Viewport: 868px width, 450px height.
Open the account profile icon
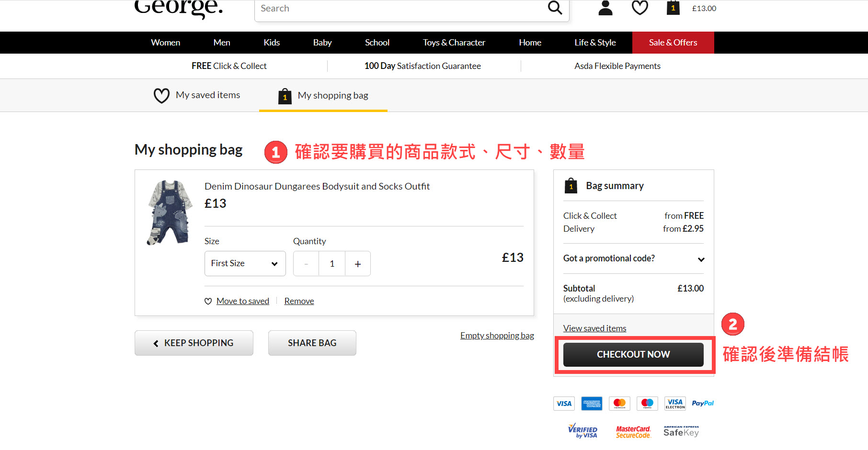(x=605, y=8)
